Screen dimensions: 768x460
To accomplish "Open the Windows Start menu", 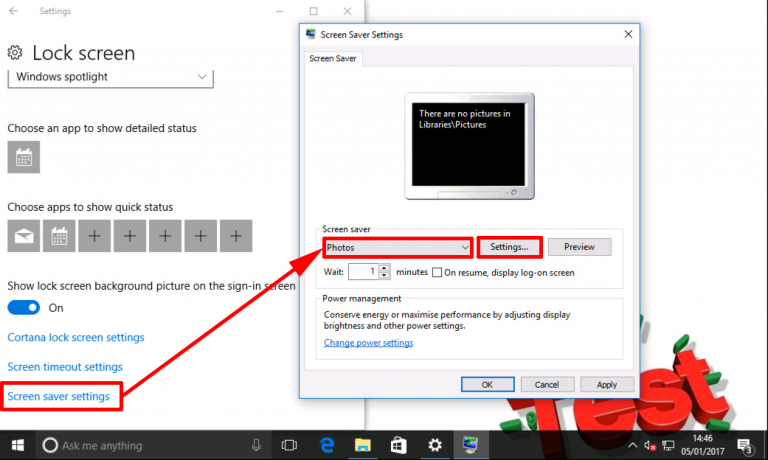I will [18, 445].
